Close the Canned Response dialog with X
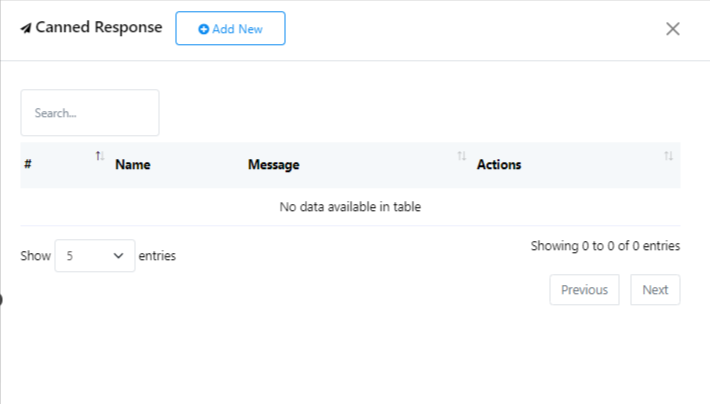 pos(673,28)
